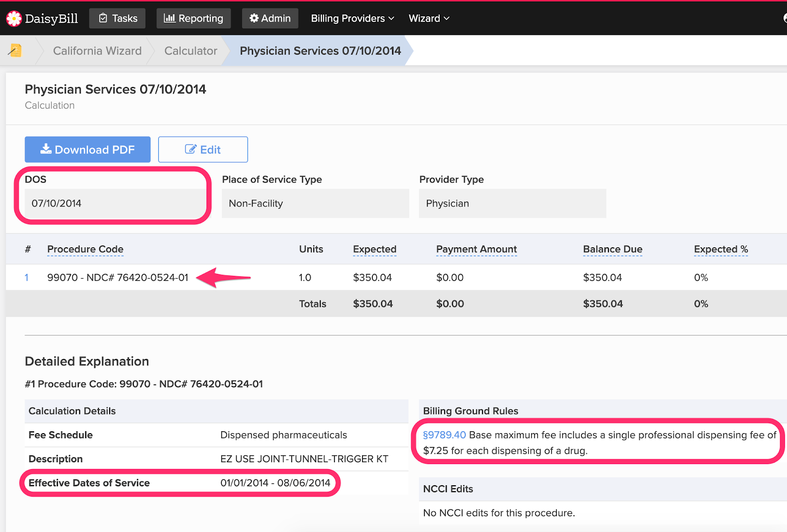Open the §9789.40 regulation link
This screenshot has width=787, height=532.
pyautogui.click(x=444, y=435)
